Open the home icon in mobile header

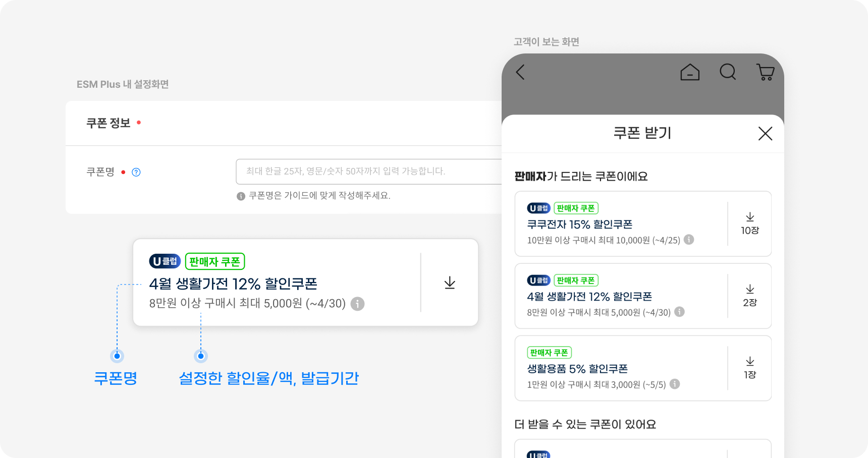tap(690, 72)
